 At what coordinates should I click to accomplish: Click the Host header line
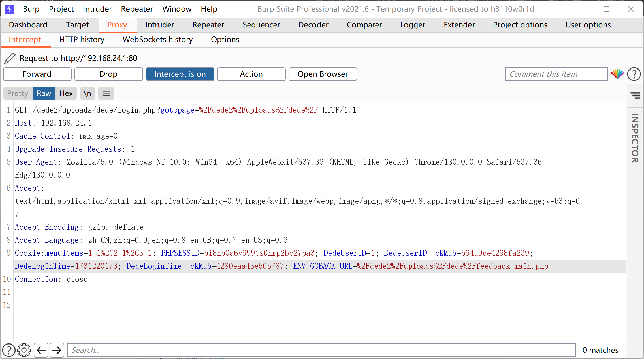tap(53, 123)
